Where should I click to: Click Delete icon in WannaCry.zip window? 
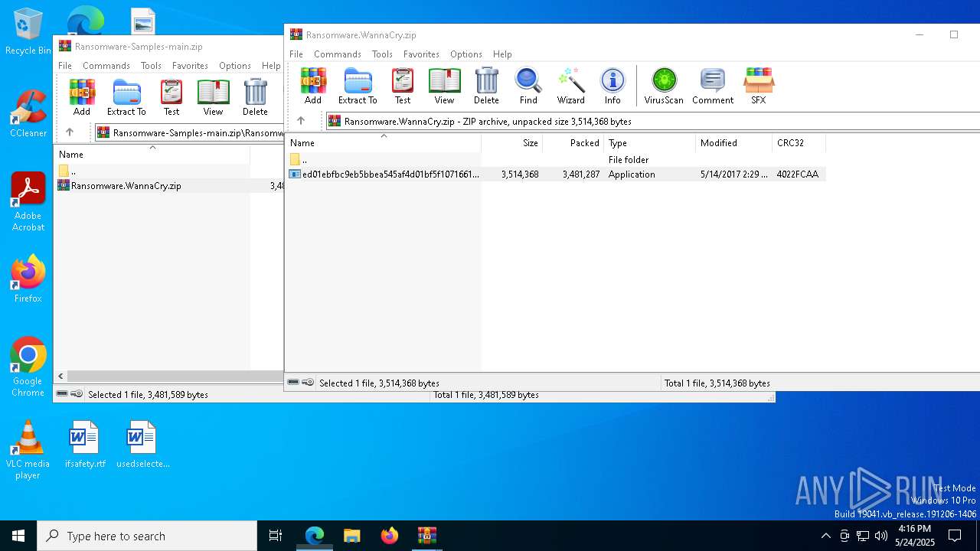[486, 86]
